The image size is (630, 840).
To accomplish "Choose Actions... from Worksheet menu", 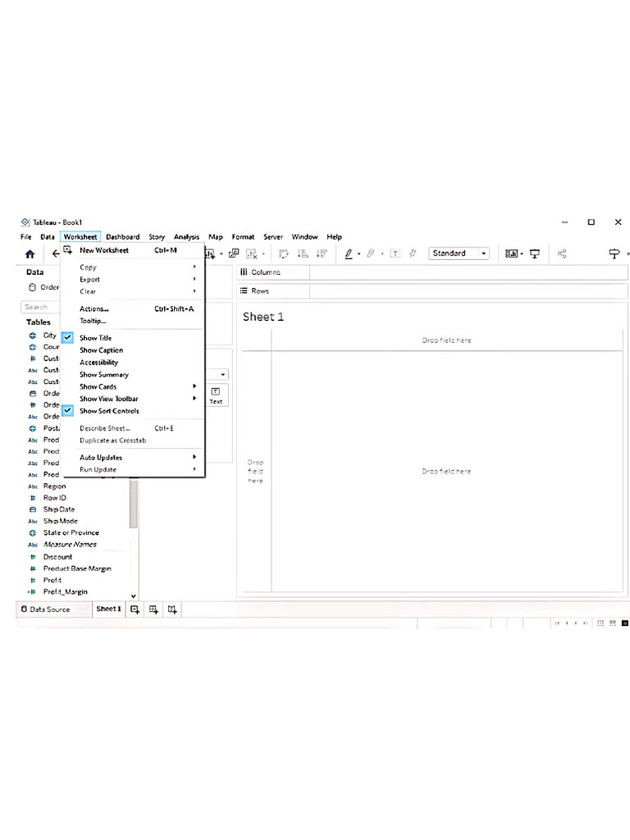I will [94, 308].
